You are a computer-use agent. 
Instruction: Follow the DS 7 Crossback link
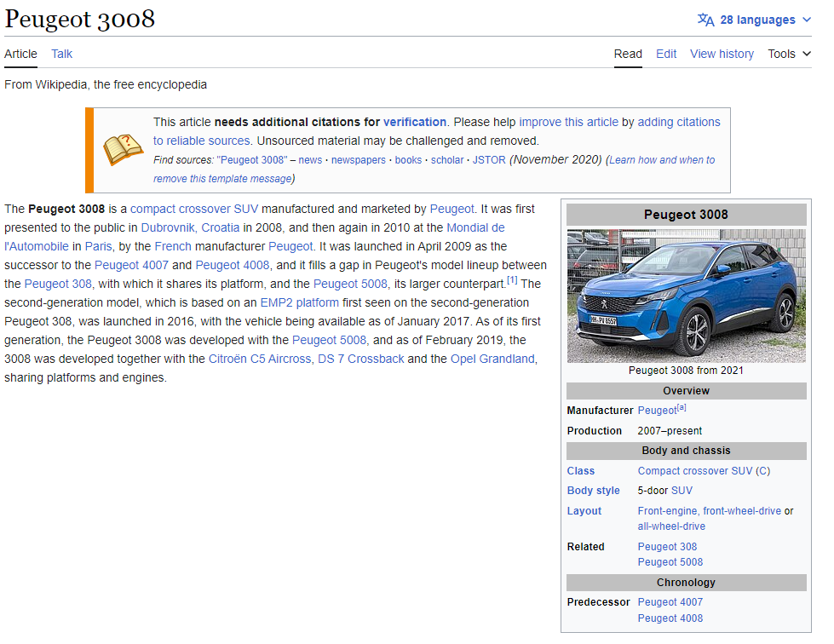click(361, 359)
